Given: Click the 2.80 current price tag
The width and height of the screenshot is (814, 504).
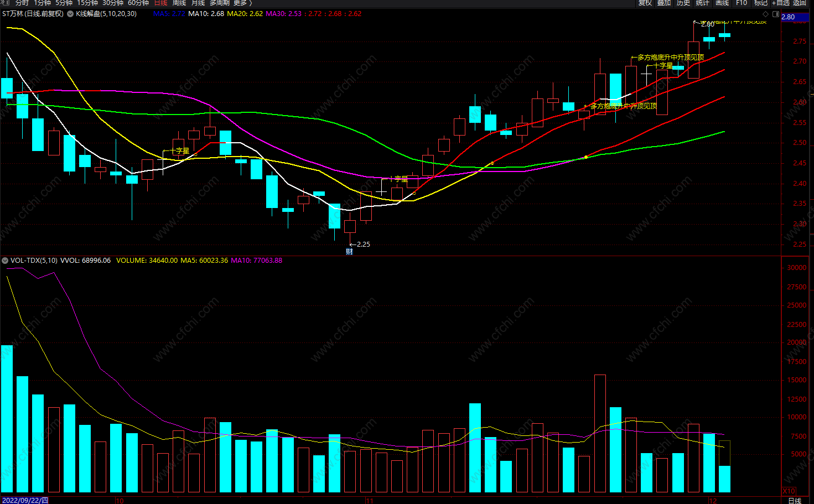Looking at the screenshot, I should (x=795, y=17).
